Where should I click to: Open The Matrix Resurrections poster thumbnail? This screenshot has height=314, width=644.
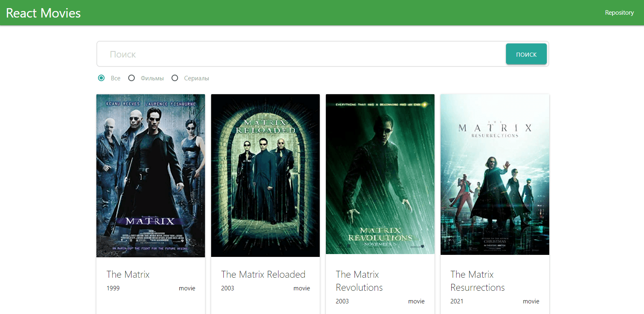495,175
